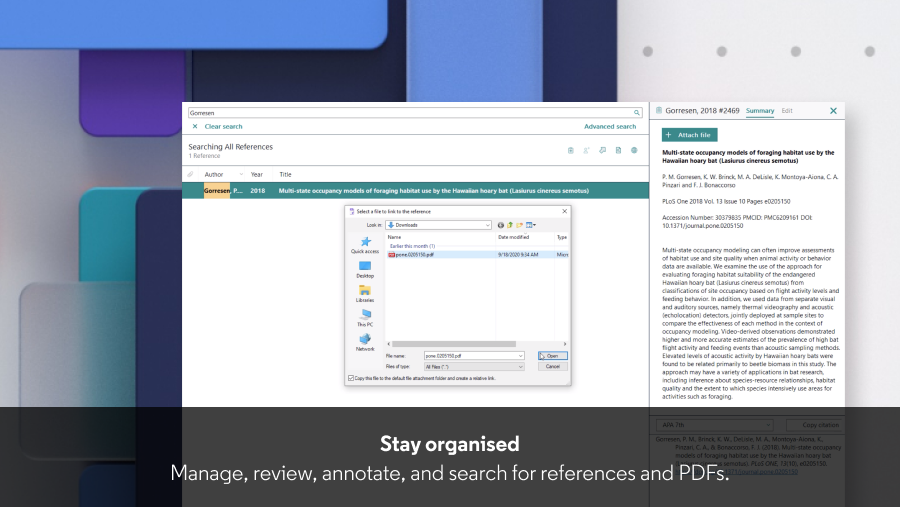Click the Type column header in file dialog

click(x=562, y=237)
